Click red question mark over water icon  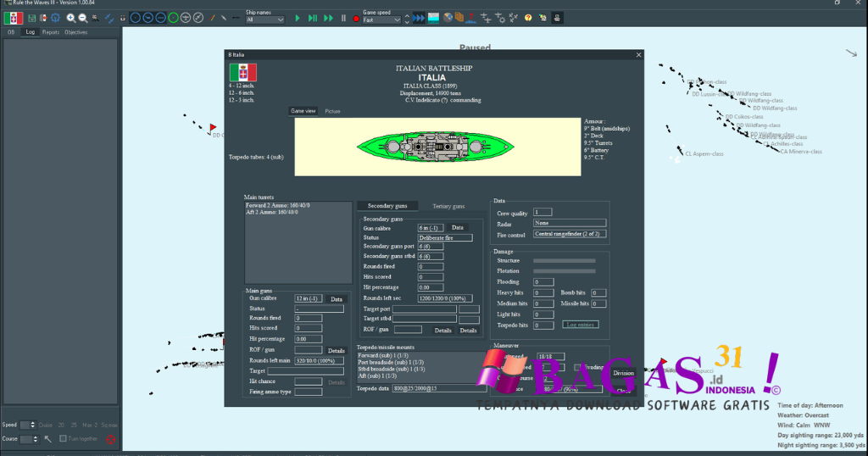coord(471,19)
